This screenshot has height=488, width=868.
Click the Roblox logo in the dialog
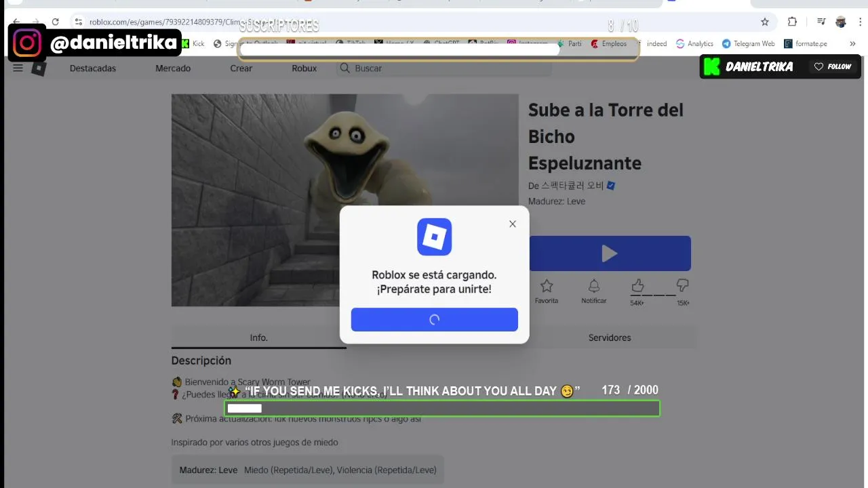click(435, 237)
